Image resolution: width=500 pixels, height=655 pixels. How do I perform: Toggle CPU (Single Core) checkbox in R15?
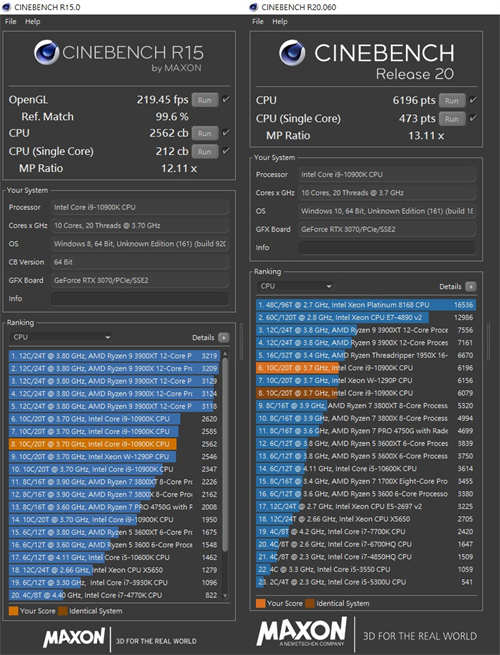226,151
